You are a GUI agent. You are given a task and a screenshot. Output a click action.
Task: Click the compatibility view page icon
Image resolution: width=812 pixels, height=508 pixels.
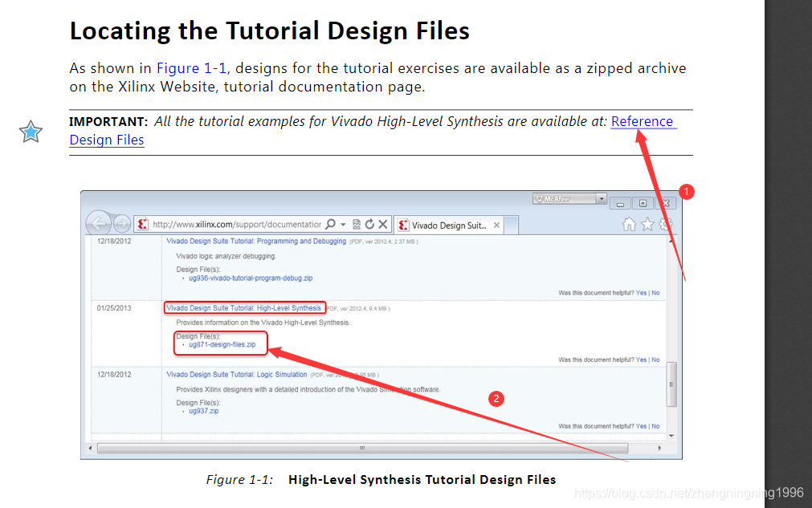357,224
